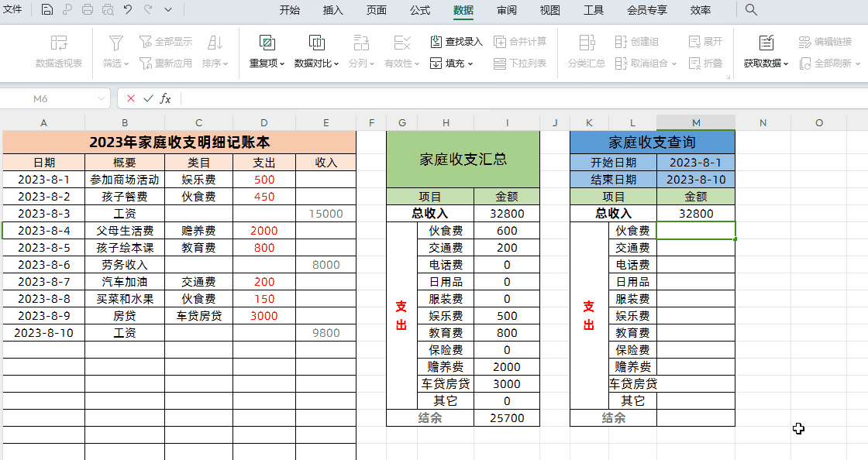868x460 pixels.
Task: Click the title cell 2023年家庭收支明细记账本
Action: [179, 142]
